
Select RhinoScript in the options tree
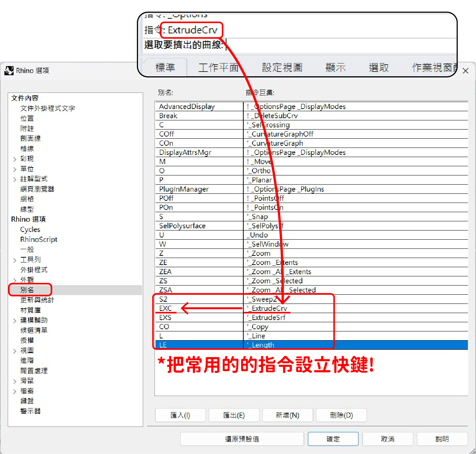coord(39,239)
